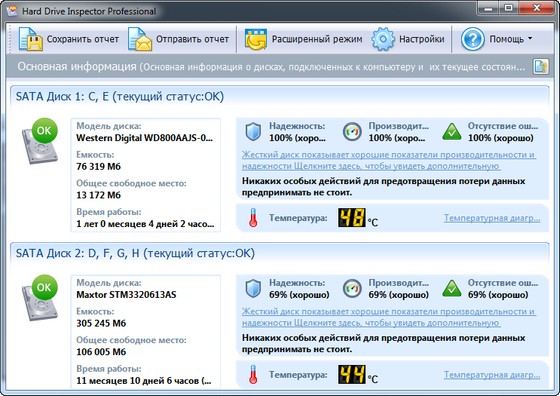Click the Send report envelope icon
Image resolution: width=560 pixels, height=396 pixels.
(140, 39)
